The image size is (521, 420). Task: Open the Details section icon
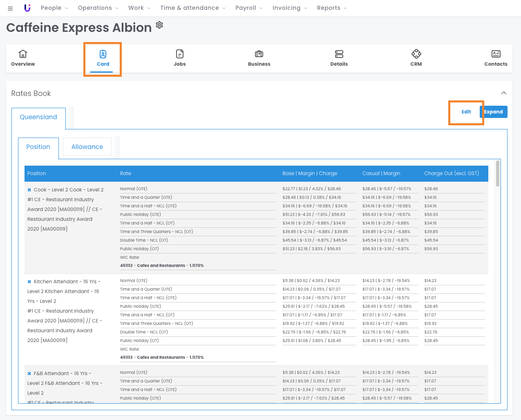[x=339, y=54]
